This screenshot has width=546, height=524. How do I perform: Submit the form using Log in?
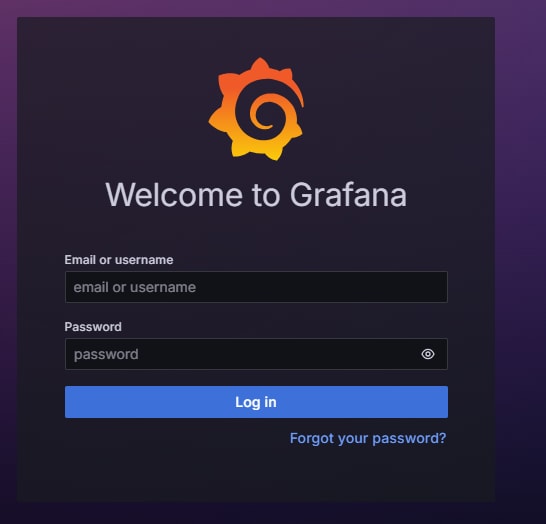pos(256,402)
